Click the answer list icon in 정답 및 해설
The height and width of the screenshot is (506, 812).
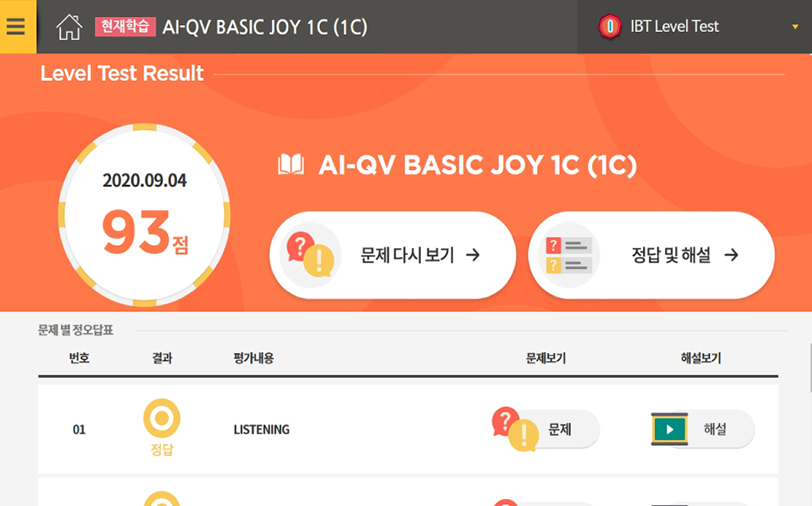pyautogui.click(x=569, y=255)
